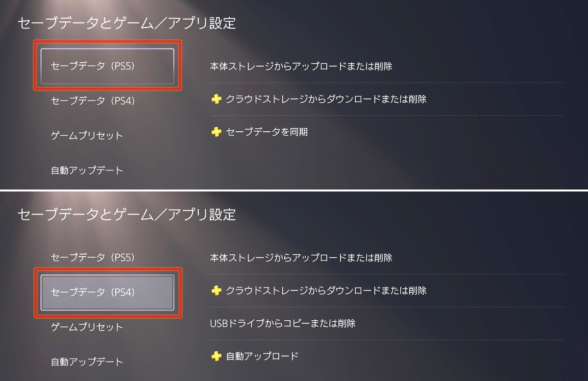Open クラウドストレージからダウンロードまたは削除 in upper screenshot
Screen dimensions: 588x381
tap(326, 99)
